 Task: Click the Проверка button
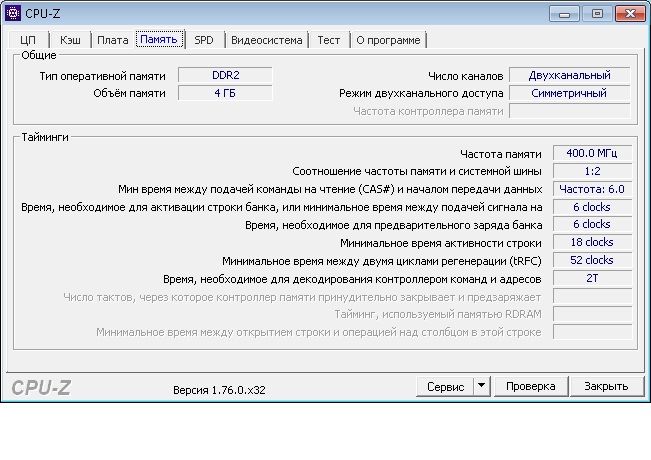(531, 387)
